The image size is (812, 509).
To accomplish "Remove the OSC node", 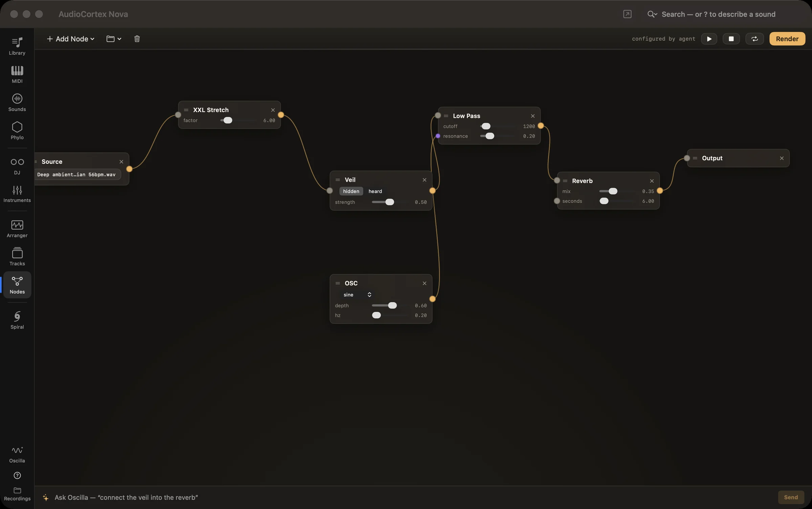I will (424, 283).
